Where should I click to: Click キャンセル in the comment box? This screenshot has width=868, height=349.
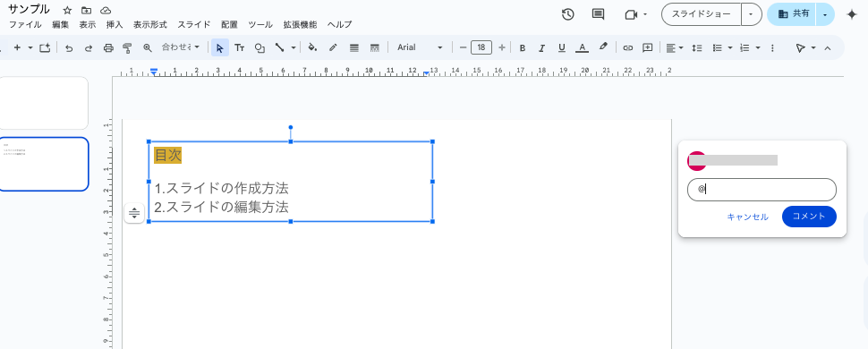(747, 217)
